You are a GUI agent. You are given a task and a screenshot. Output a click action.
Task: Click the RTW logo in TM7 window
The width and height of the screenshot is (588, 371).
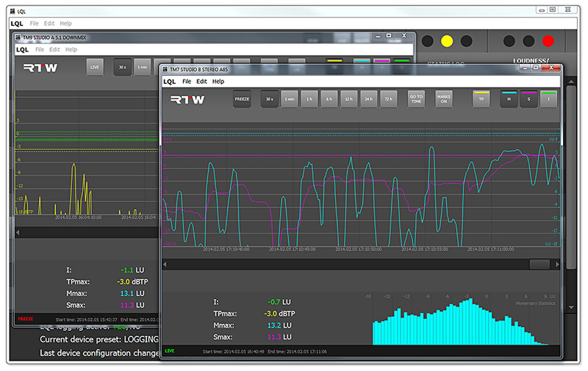[187, 98]
